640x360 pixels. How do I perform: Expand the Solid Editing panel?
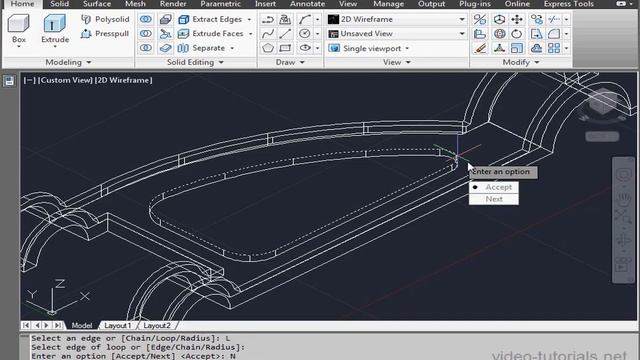click(195, 62)
